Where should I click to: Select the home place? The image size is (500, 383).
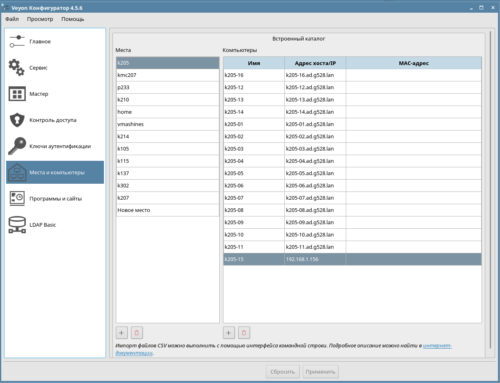168,112
